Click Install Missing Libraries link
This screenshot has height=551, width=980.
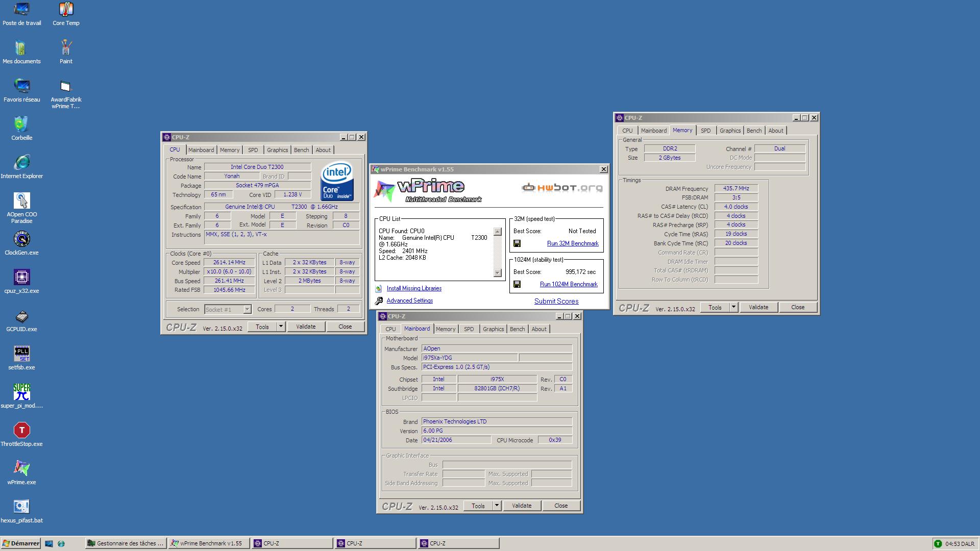pyautogui.click(x=414, y=289)
